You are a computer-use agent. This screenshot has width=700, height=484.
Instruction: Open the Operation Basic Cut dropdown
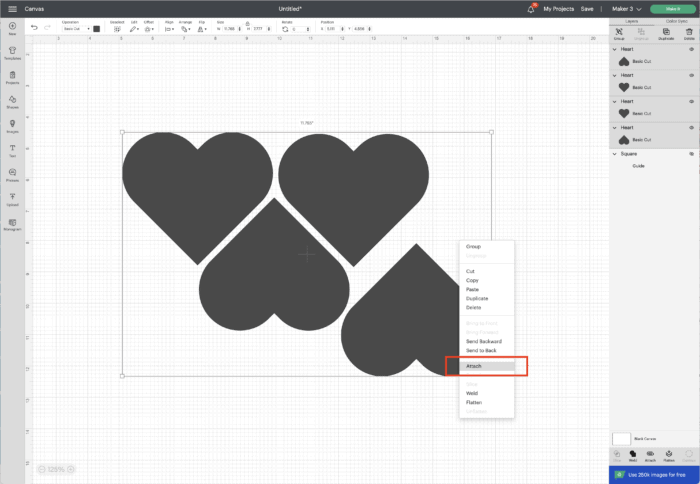pos(74,28)
